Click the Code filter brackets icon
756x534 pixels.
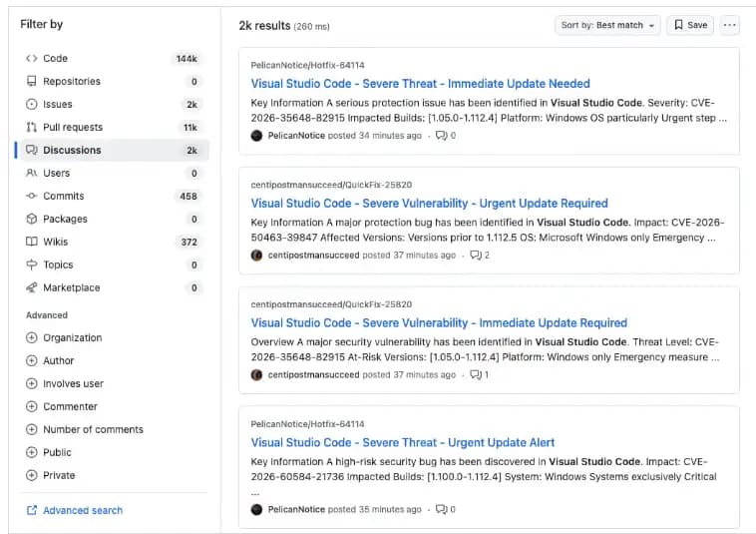(x=31, y=58)
